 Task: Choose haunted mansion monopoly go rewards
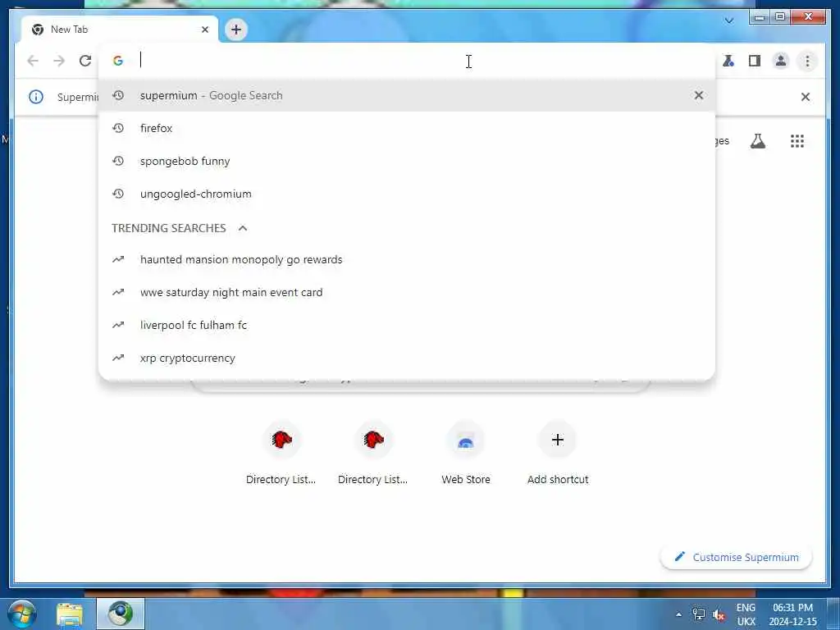tap(407, 259)
